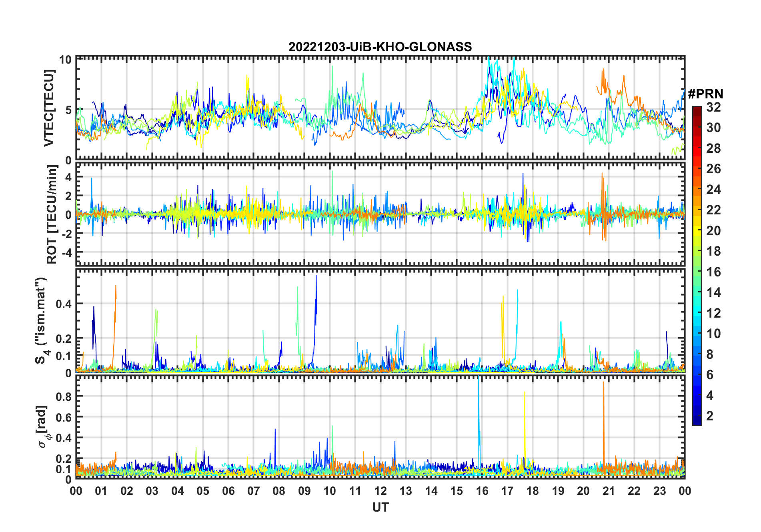Select hour tick "13" on the UT axis

(406, 491)
